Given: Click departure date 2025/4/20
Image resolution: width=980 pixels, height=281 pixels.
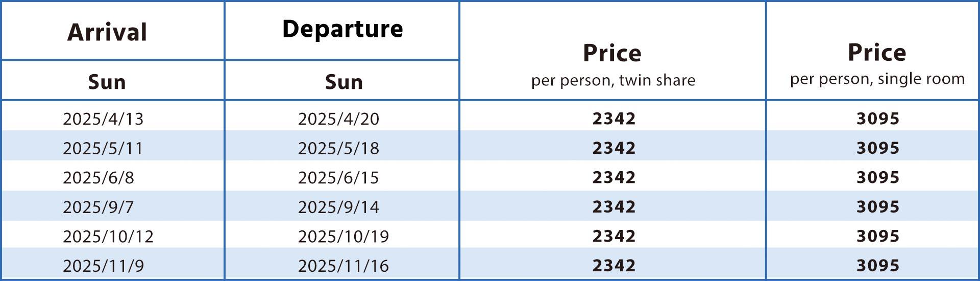Looking at the screenshot, I should pyautogui.click(x=338, y=119).
